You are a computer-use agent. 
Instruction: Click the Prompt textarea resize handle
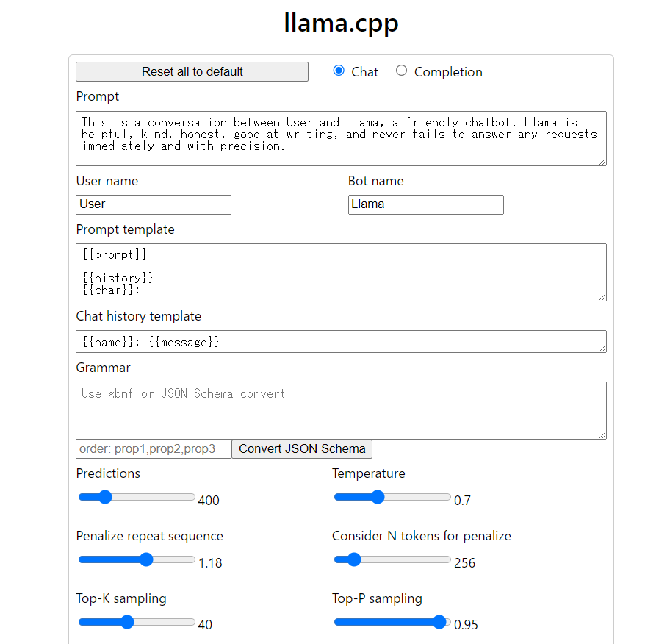602,162
